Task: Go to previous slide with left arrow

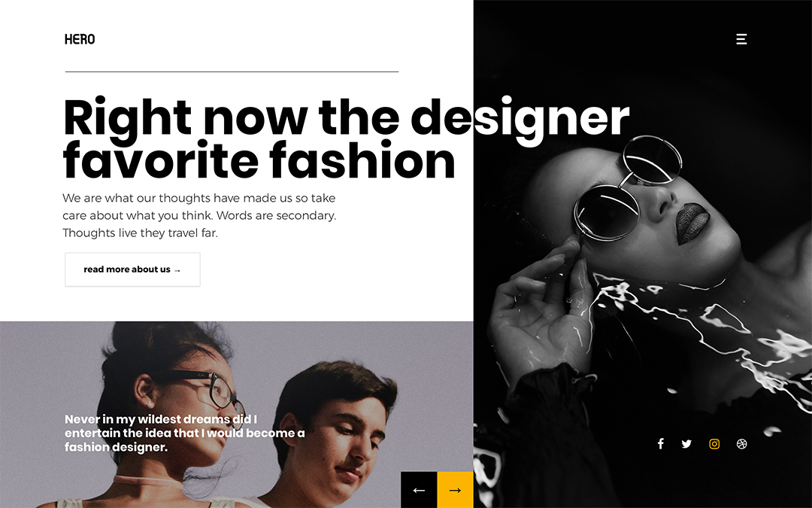Action: point(419,490)
